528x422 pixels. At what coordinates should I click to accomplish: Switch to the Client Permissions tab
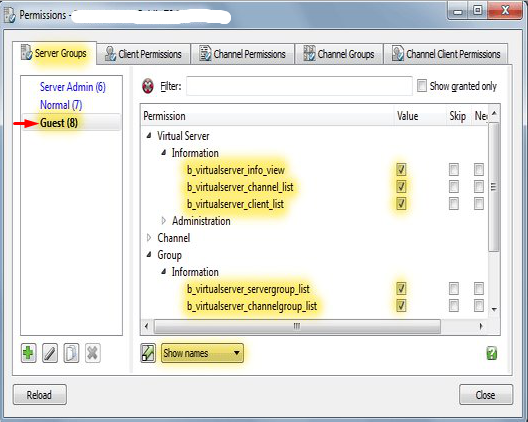pos(143,54)
